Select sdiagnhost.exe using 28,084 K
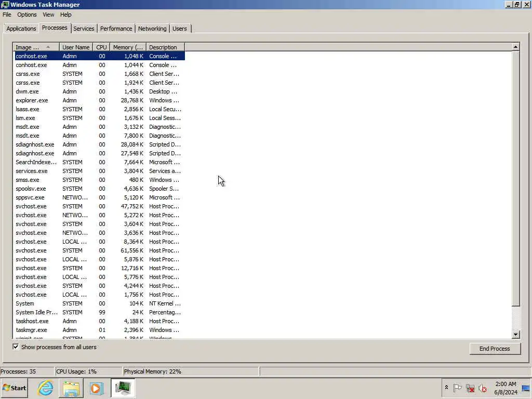 99,144
